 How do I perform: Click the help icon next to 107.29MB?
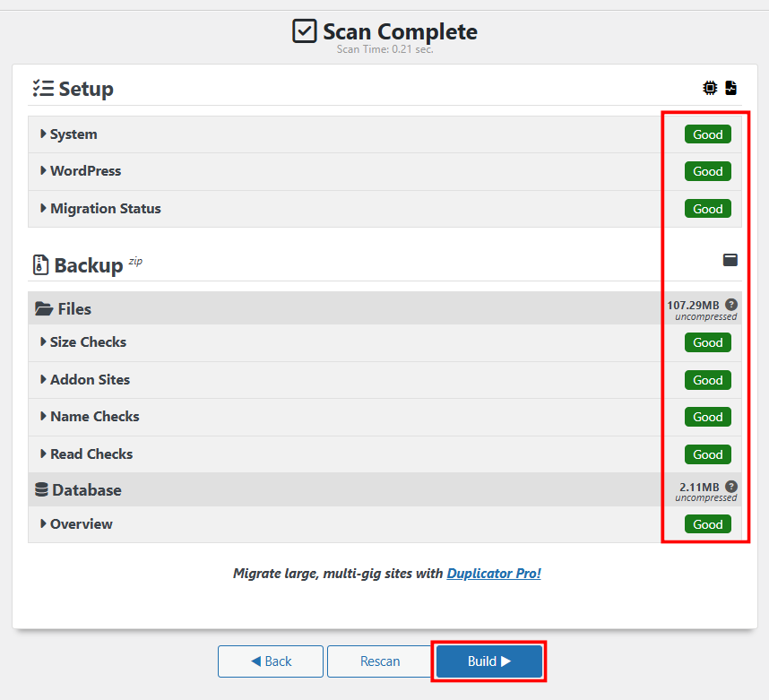tap(731, 305)
